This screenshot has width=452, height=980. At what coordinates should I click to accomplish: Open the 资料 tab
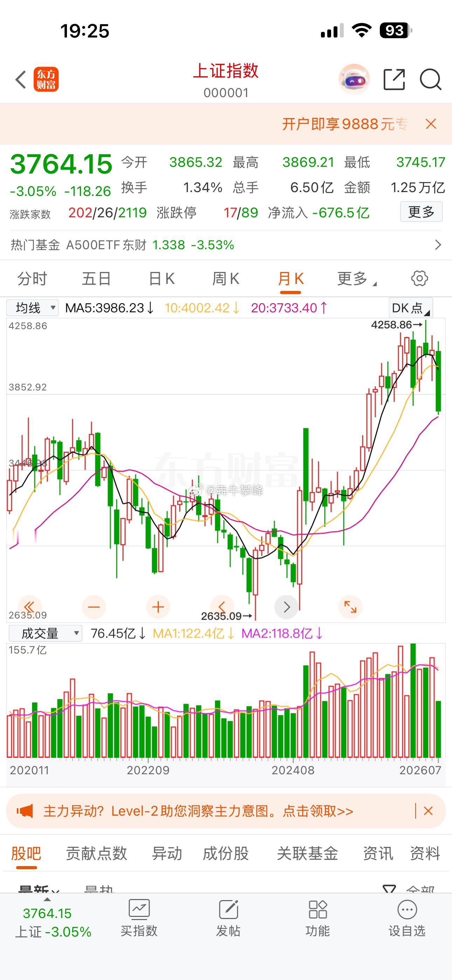pyautogui.click(x=425, y=853)
